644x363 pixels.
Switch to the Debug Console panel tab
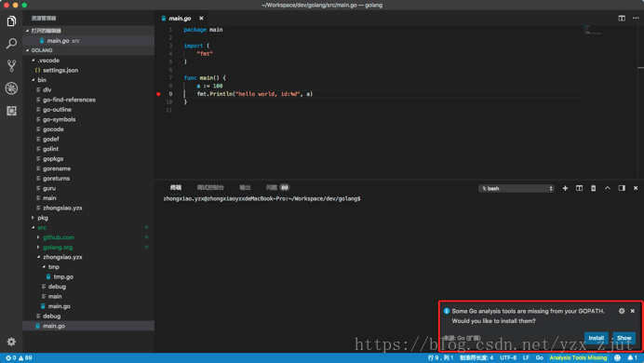[210, 188]
